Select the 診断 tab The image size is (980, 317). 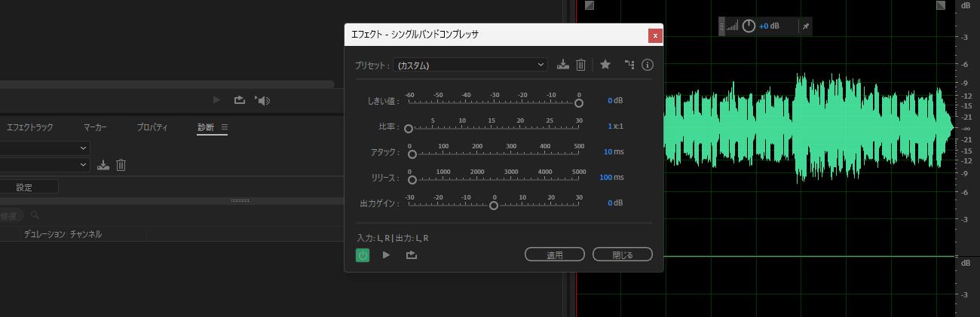tap(206, 127)
